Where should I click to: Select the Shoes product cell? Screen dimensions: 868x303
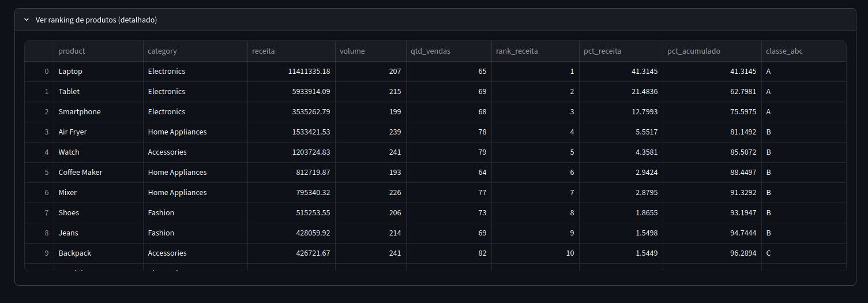coord(99,213)
